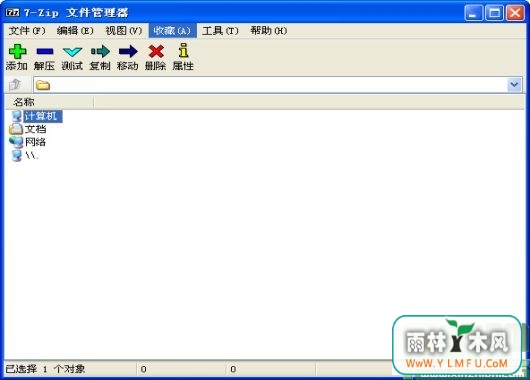The image size is (530, 380).
Task: Click the green Add (添加) toolbar icon
Action: pyautogui.click(x=17, y=51)
